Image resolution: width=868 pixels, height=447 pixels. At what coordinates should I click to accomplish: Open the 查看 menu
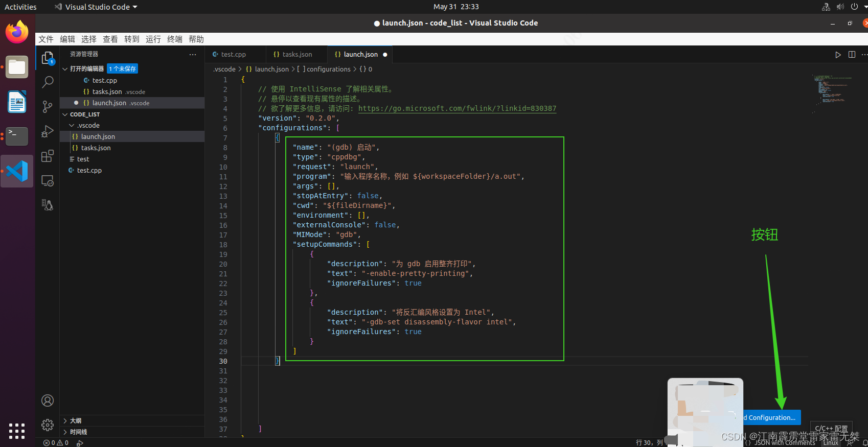pyautogui.click(x=110, y=39)
